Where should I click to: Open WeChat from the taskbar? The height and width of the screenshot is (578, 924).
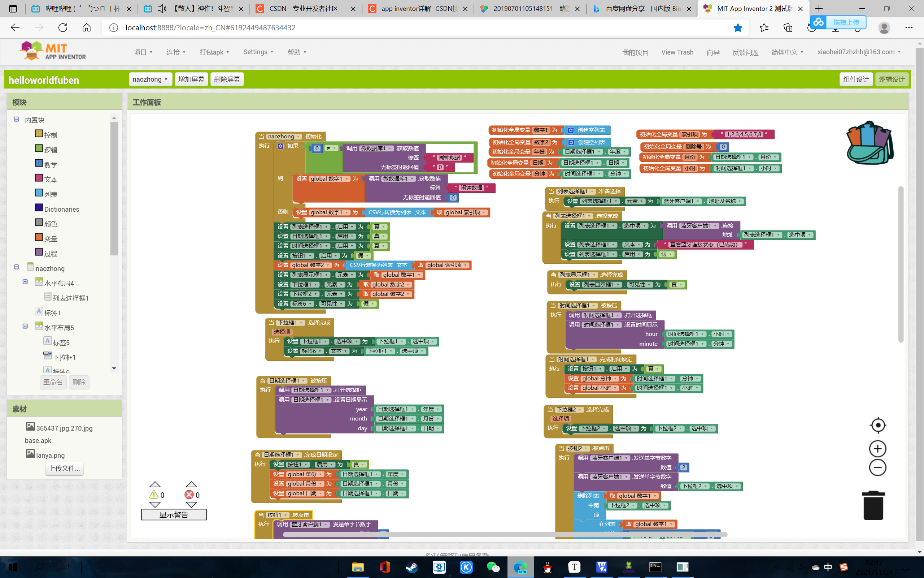click(x=493, y=567)
